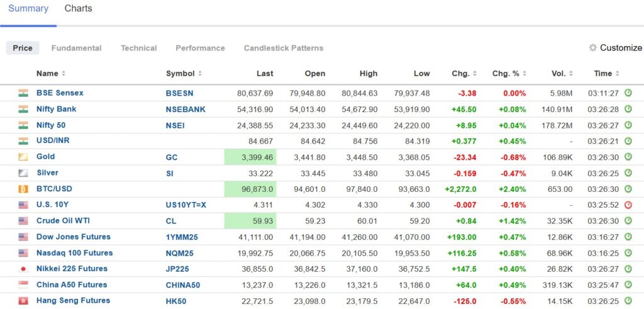This screenshot has height=309, width=644.
Task: Click the NSEBANK symbol link
Action: (x=186, y=110)
